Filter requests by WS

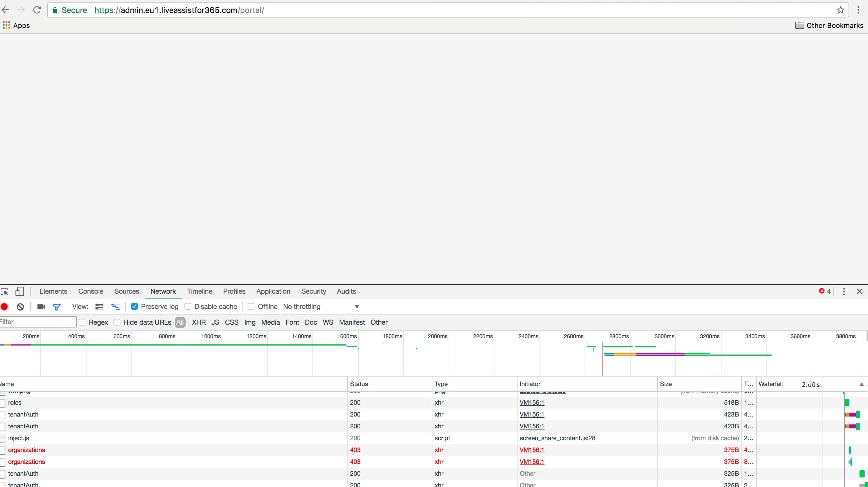point(328,322)
